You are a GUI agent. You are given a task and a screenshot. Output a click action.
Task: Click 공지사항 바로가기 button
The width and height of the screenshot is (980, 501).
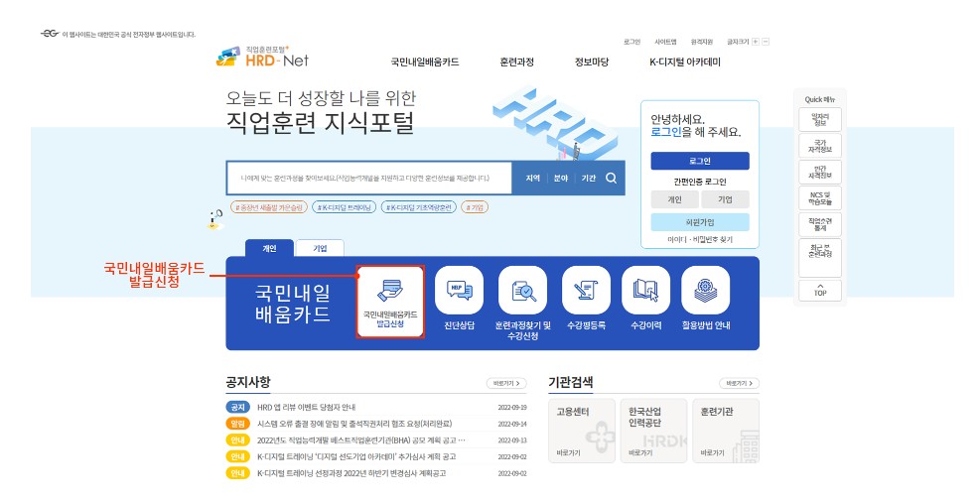(x=506, y=383)
